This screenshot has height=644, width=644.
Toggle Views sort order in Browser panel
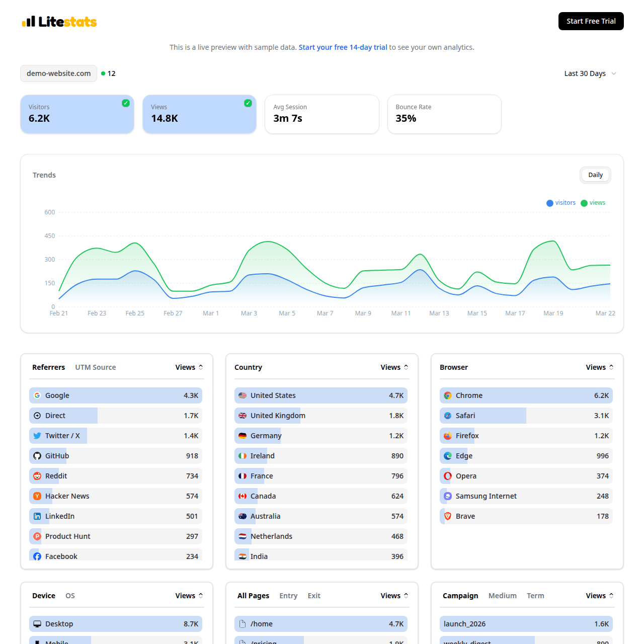(x=611, y=367)
